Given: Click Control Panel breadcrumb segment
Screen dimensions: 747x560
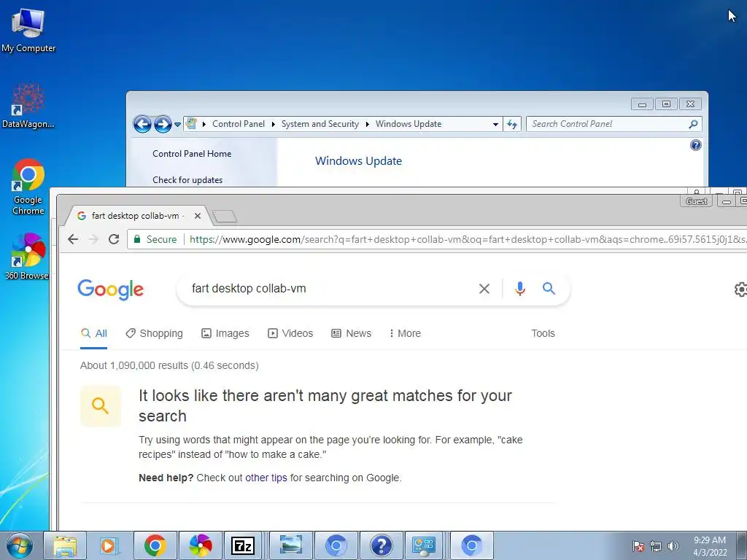Looking at the screenshot, I should pos(239,124).
